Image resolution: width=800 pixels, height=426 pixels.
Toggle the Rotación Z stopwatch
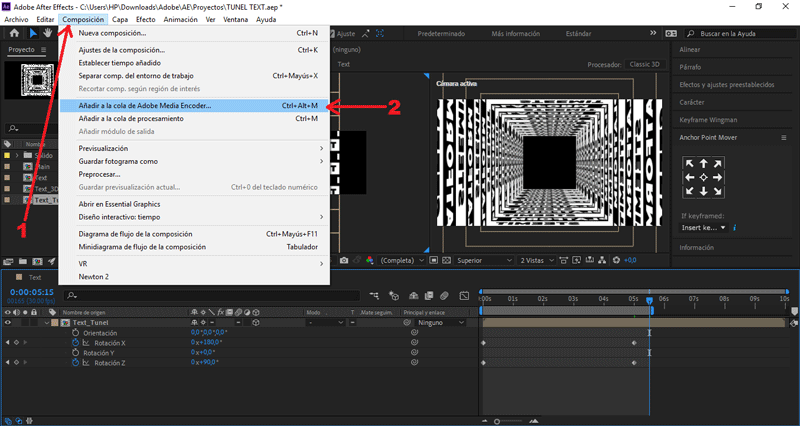[x=74, y=363]
